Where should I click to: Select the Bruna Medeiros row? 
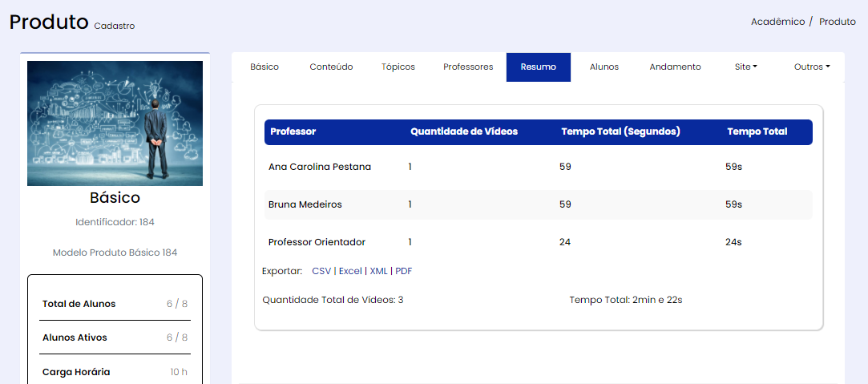click(305, 204)
